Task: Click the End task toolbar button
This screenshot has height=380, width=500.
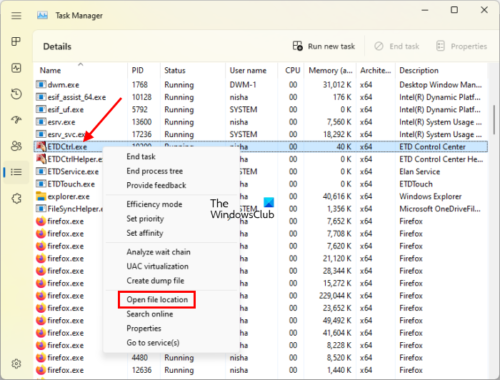Action: (x=396, y=46)
